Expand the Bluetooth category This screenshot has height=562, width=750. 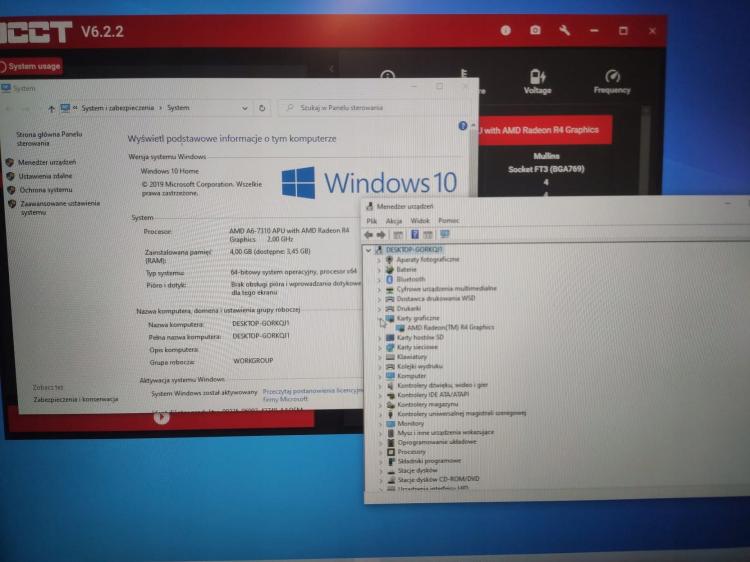pos(379,279)
